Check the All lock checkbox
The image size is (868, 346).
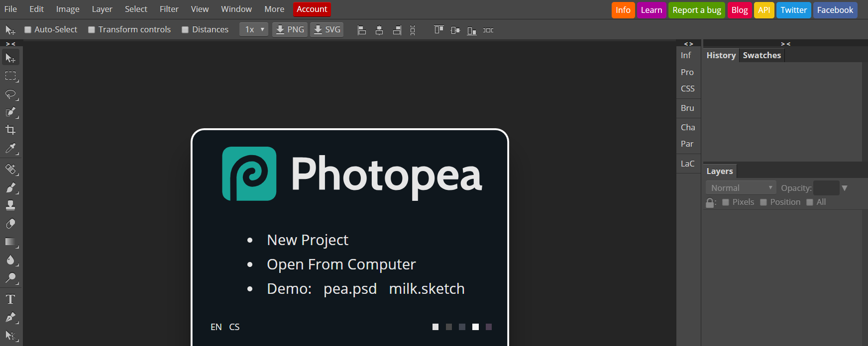tap(810, 202)
